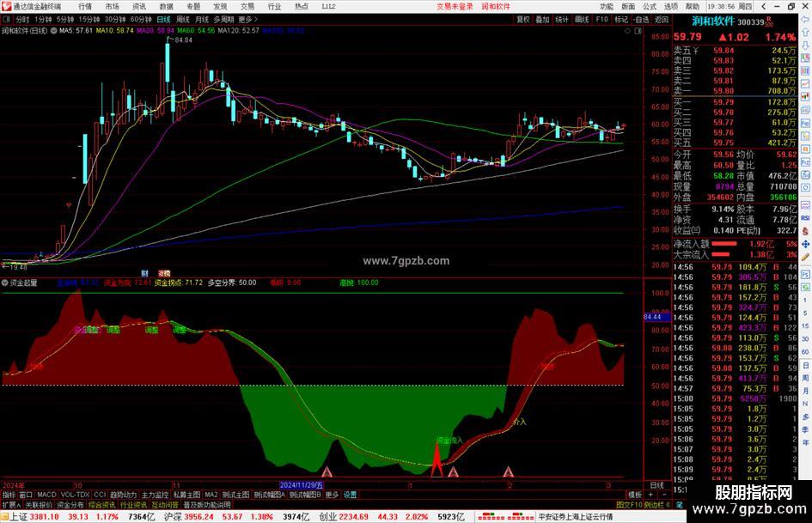Click the 复权 button

pos(523,19)
